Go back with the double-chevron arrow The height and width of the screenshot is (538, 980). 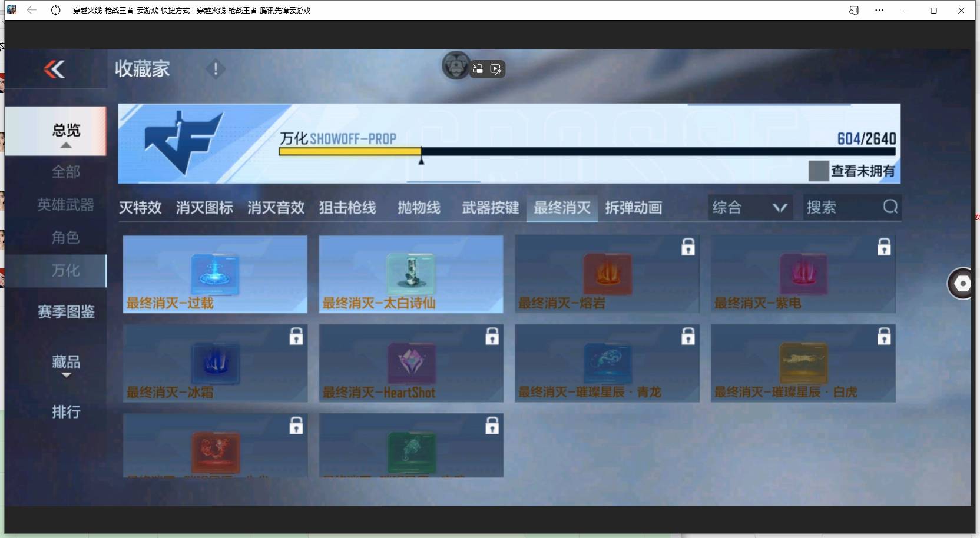54,69
